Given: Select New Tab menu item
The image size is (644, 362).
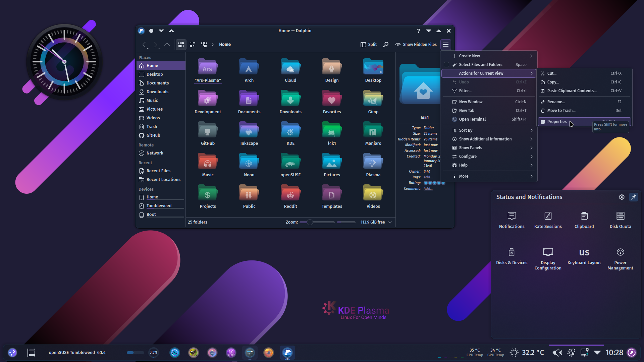Looking at the screenshot, I should (489, 111).
